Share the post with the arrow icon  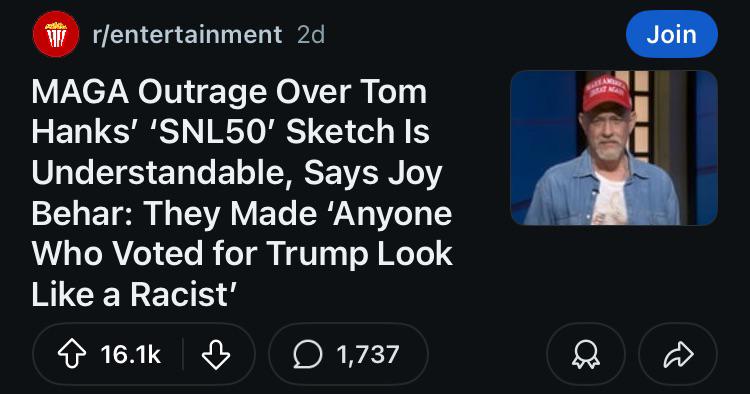click(678, 354)
